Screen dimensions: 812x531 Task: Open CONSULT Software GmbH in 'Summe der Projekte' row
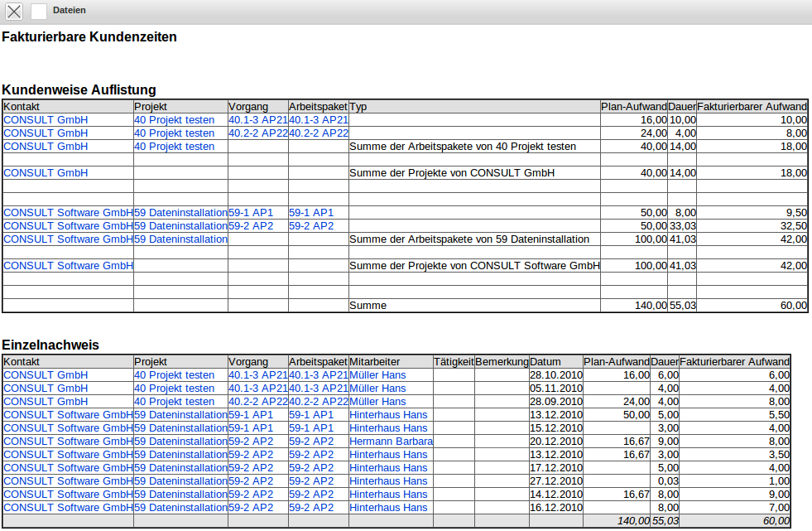[x=68, y=266]
